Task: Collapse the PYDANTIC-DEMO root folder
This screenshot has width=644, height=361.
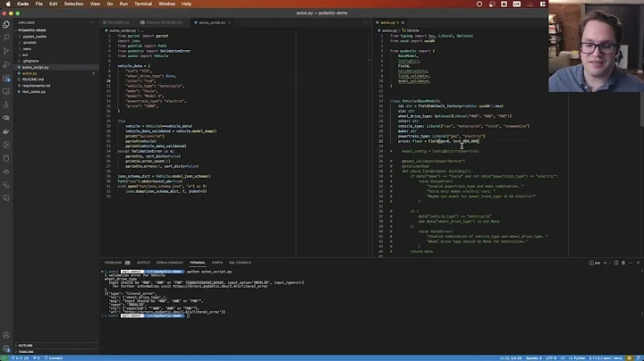Action: 32,30
